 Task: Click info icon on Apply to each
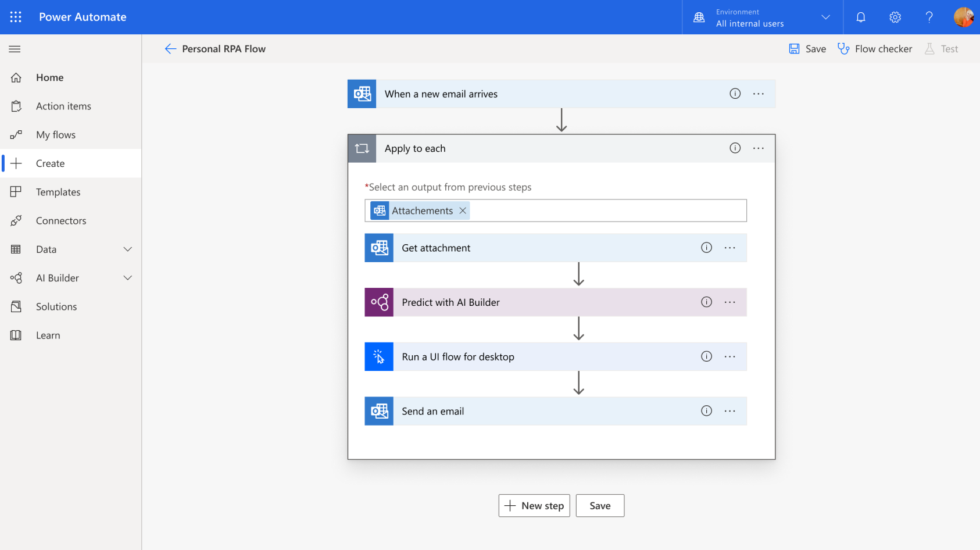pos(735,148)
